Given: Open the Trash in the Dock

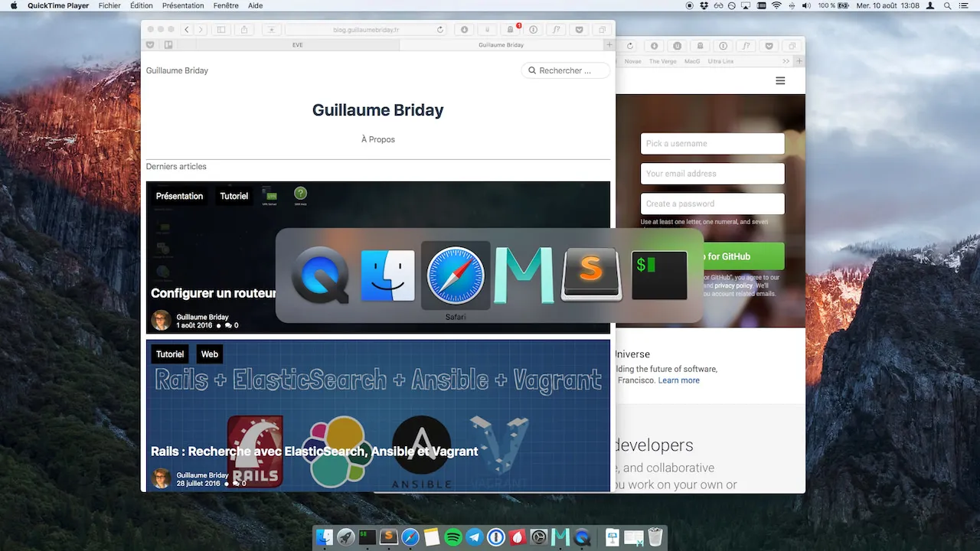Looking at the screenshot, I should click(x=655, y=537).
